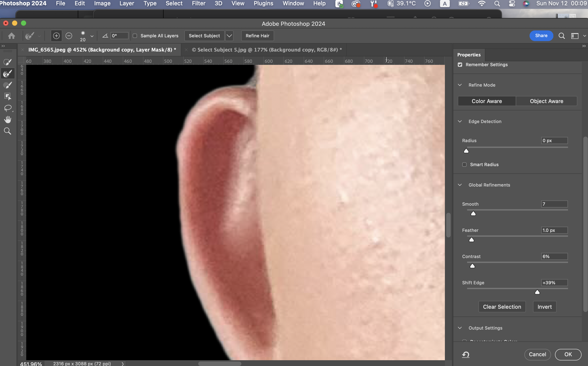The width and height of the screenshot is (588, 366).
Task: Click the Refine Hair button
Action: pyautogui.click(x=257, y=36)
